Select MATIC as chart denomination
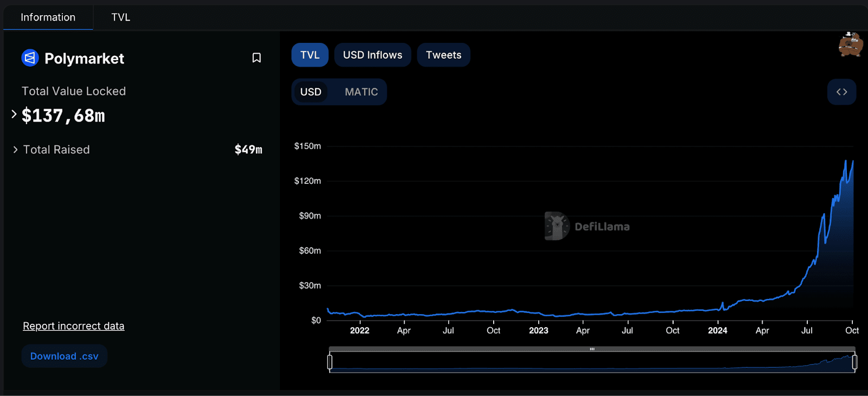Image resolution: width=868 pixels, height=396 pixels. tap(361, 92)
